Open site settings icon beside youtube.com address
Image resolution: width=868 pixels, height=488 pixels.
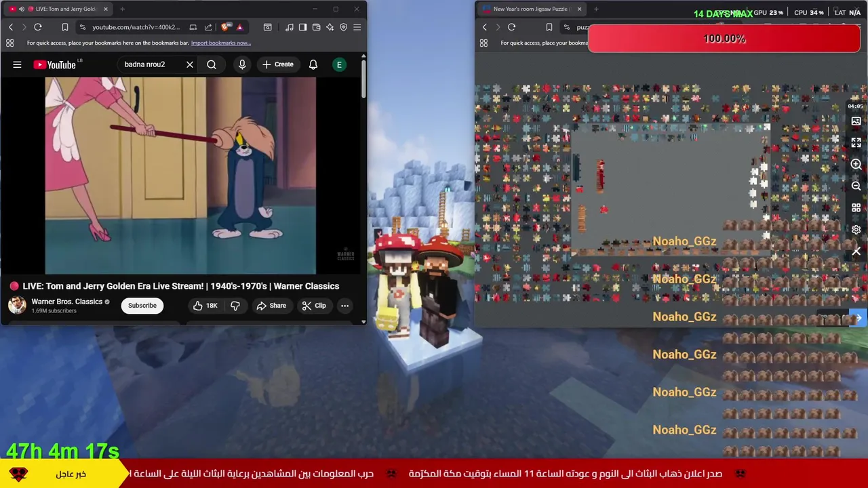click(x=82, y=27)
